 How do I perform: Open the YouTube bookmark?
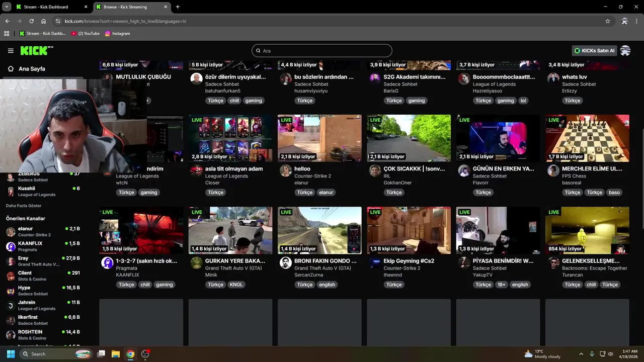(86, 34)
